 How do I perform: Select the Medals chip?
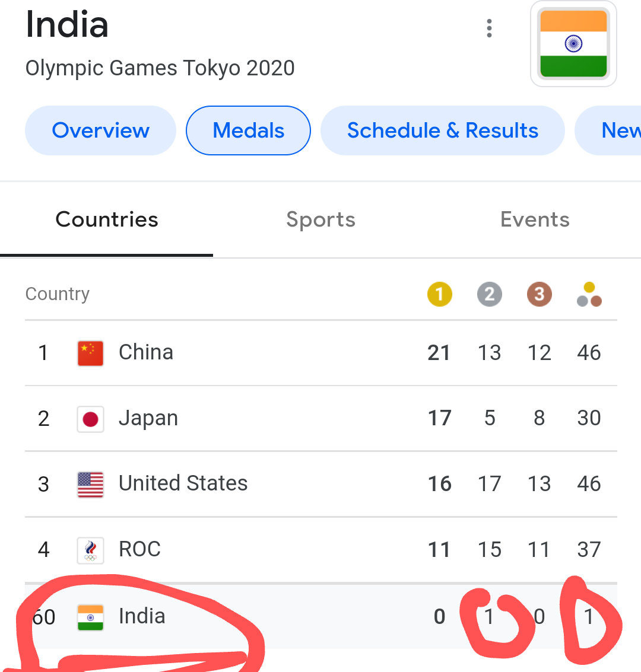point(248,130)
